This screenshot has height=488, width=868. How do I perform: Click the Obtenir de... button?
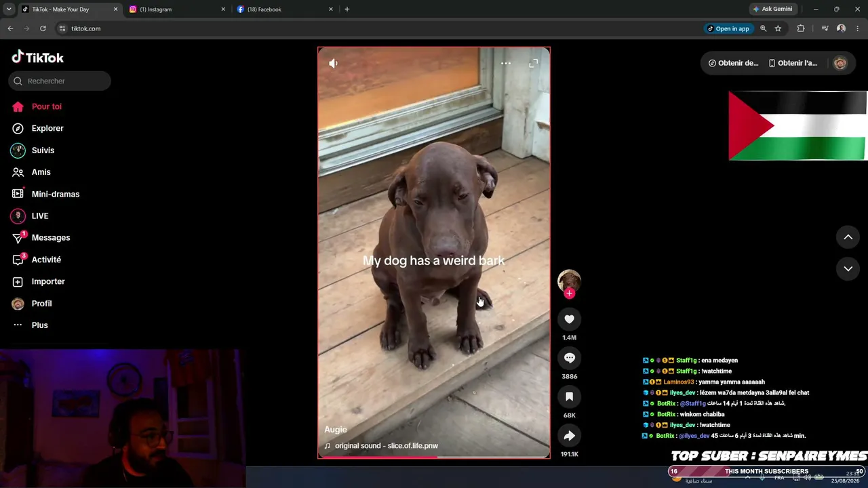(x=734, y=63)
